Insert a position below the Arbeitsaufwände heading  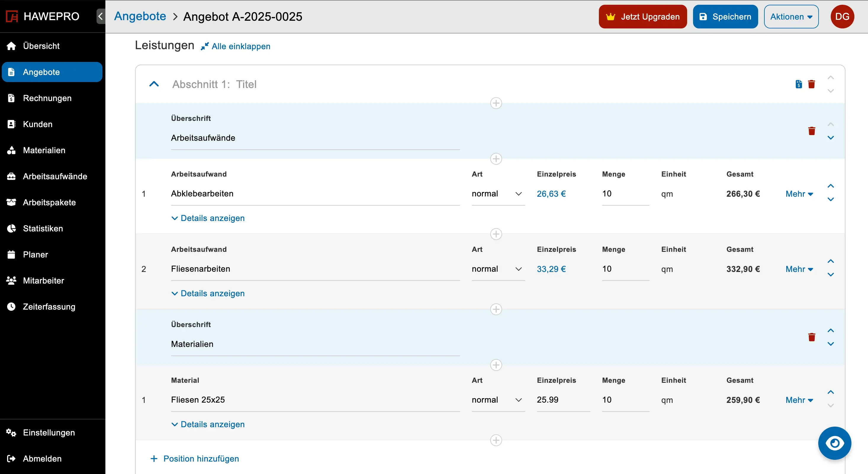pyautogui.click(x=496, y=159)
